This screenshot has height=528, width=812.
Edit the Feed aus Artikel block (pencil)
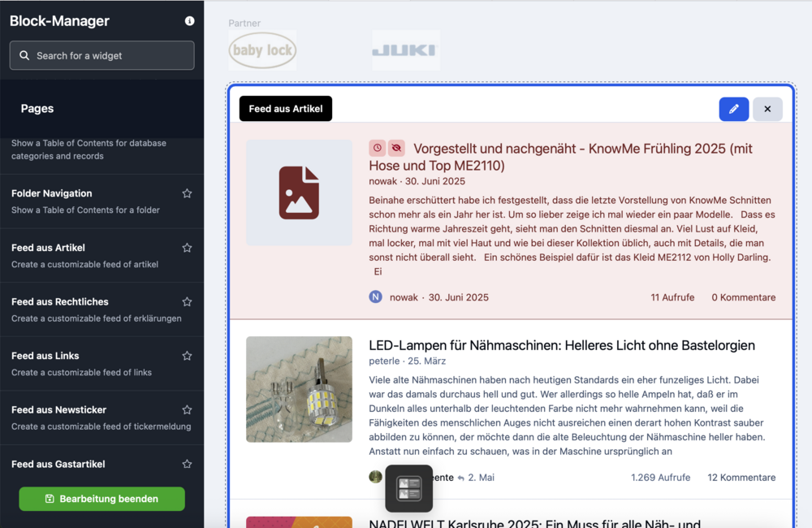pos(734,109)
